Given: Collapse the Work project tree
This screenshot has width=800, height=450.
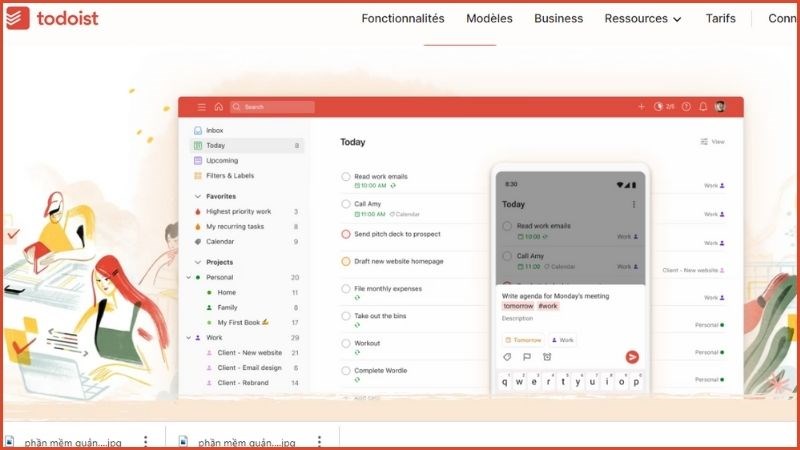Looking at the screenshot, I should [189, 338].
